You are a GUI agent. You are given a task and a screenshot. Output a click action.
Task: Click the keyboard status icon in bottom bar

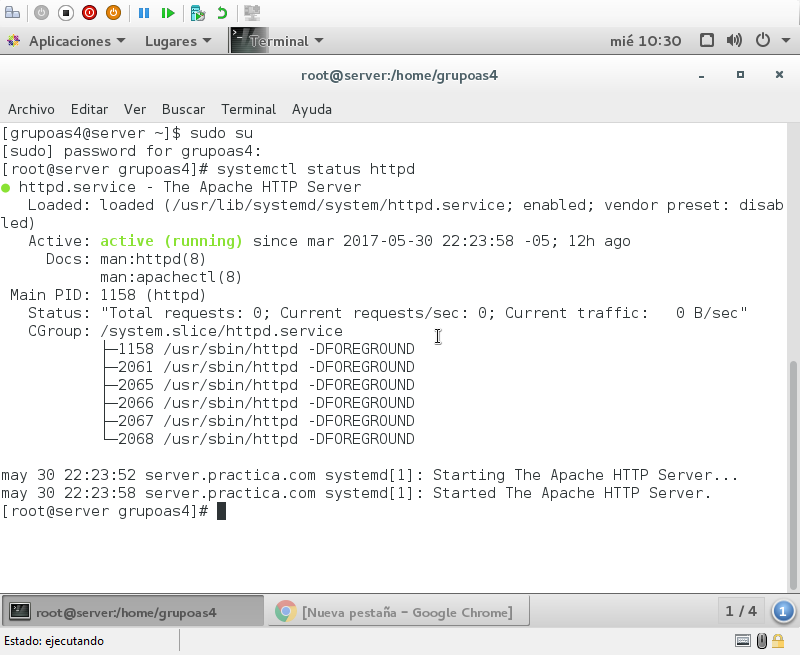(742, 640)
